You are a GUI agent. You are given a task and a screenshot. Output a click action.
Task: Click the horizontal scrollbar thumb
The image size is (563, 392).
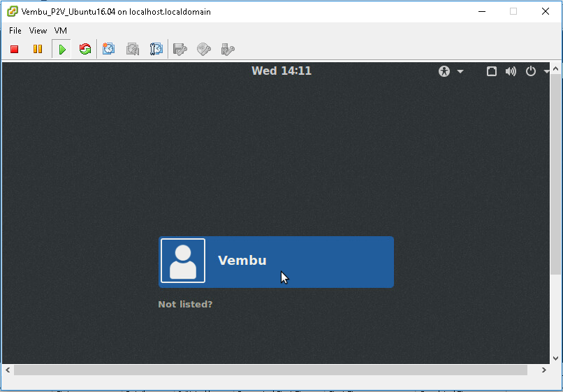pos(270,370)
